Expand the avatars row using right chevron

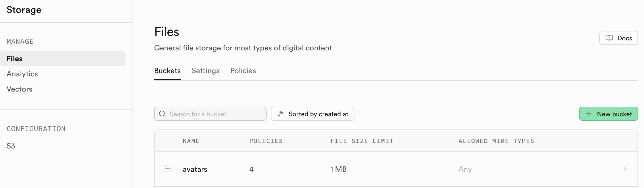click(625, 169)
